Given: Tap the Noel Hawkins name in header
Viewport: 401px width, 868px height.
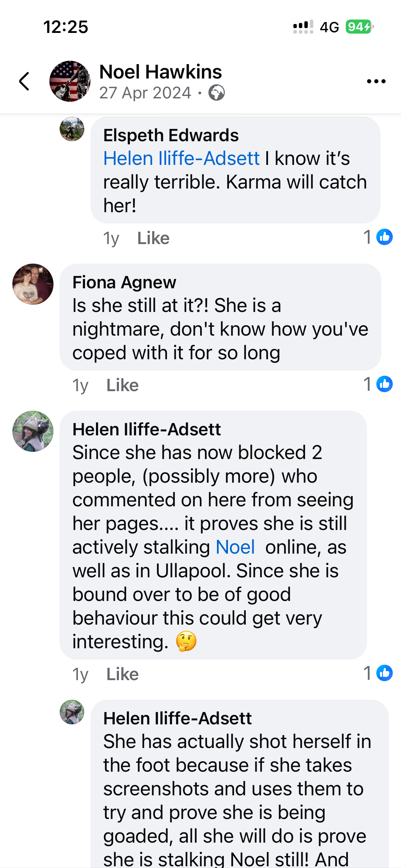Looking at the screenshot, I should click(160, 72).
